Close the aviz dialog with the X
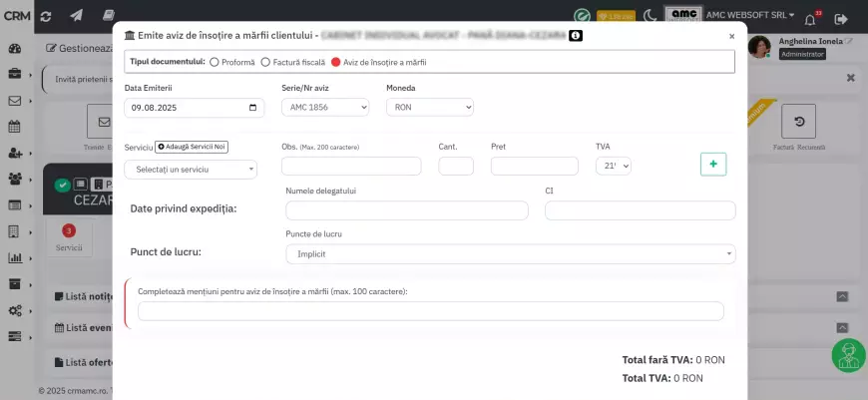868x400 pixels. pos(731,36)
